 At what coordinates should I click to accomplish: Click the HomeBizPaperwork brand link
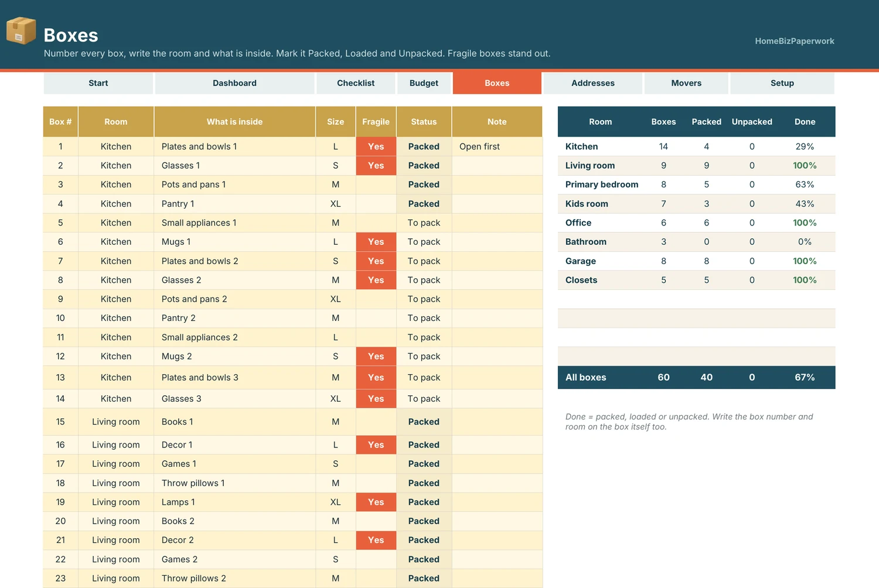click(x=795, y=41)
